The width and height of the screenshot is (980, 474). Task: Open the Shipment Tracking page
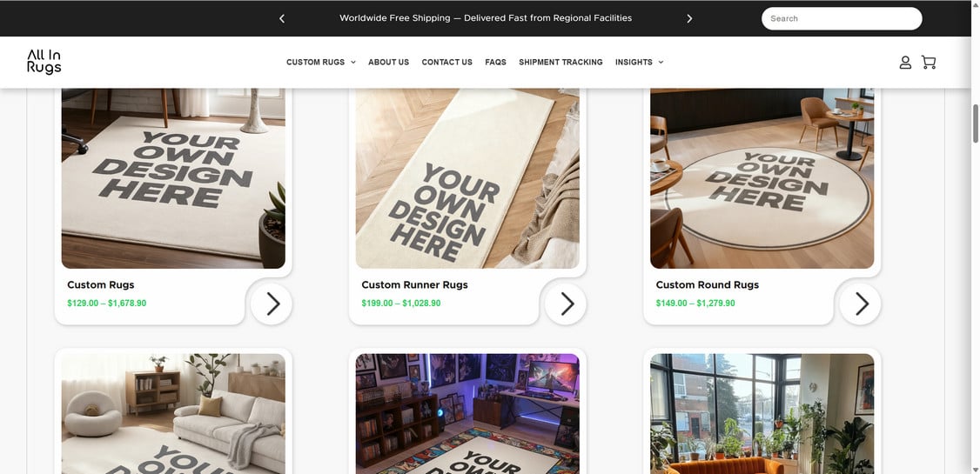[x=560, y=62]
